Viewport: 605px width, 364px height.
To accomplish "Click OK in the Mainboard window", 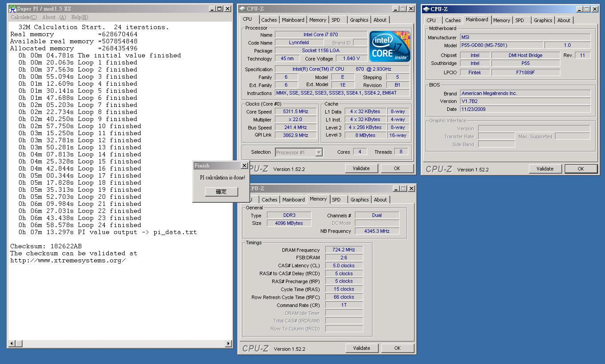I will 581,169.
